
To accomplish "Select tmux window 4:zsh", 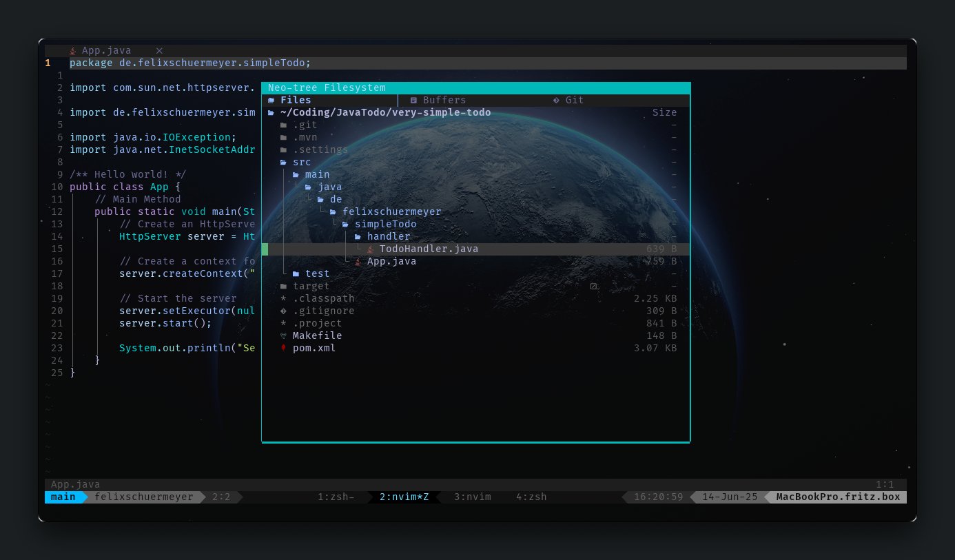I will click(531, 497).
